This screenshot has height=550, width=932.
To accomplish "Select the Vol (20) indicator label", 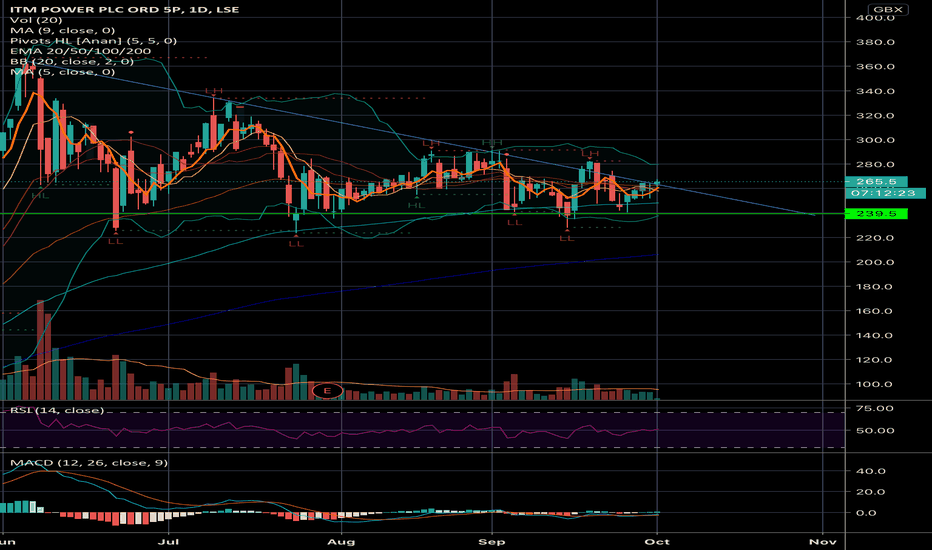I will tap(36, 20).
